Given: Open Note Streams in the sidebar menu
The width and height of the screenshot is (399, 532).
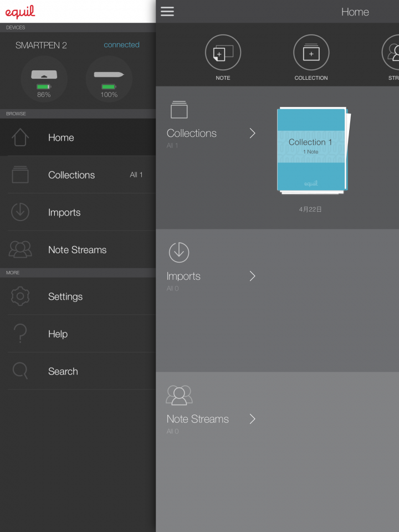Looking at the screenshot, I should pyautogui.click(x=78, y=249).
